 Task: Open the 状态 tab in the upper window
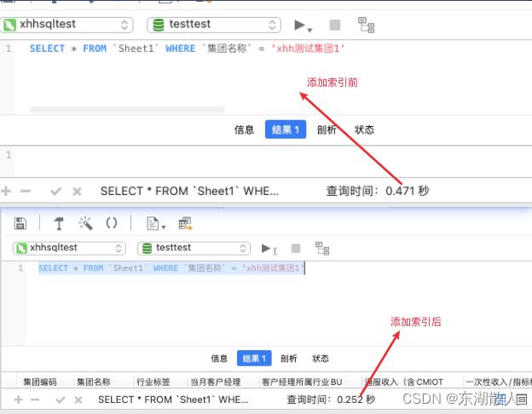(x=364, y=129)
